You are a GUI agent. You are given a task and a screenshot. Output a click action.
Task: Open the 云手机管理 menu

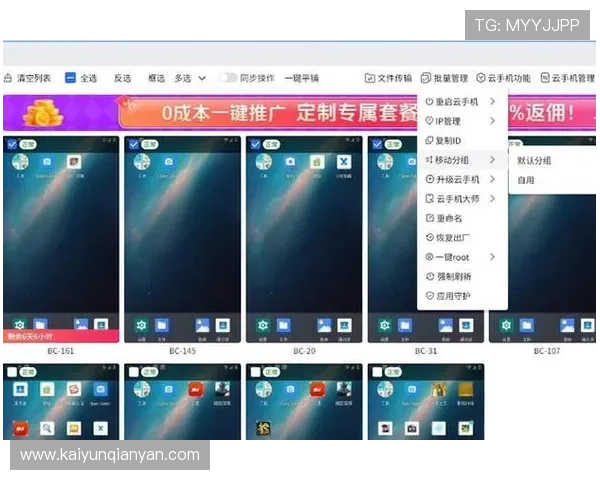(x=567, y=78)
